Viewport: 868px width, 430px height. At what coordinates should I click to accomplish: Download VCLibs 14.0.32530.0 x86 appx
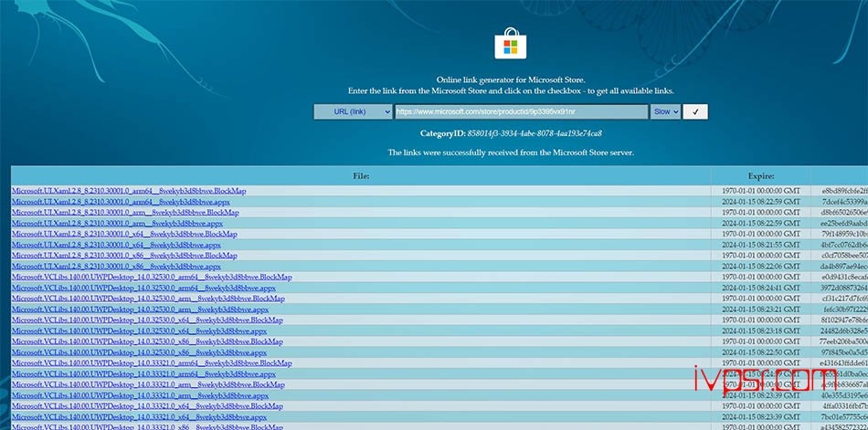(139, 353)
